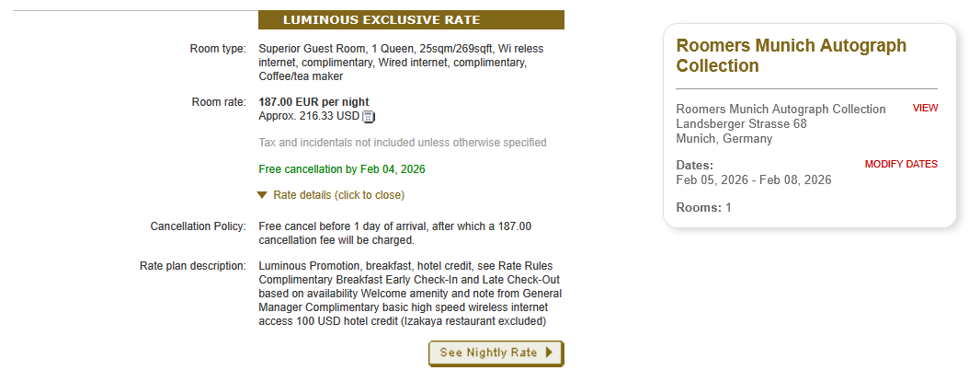Click the Rooms: 1 count

tap(703, 208)
